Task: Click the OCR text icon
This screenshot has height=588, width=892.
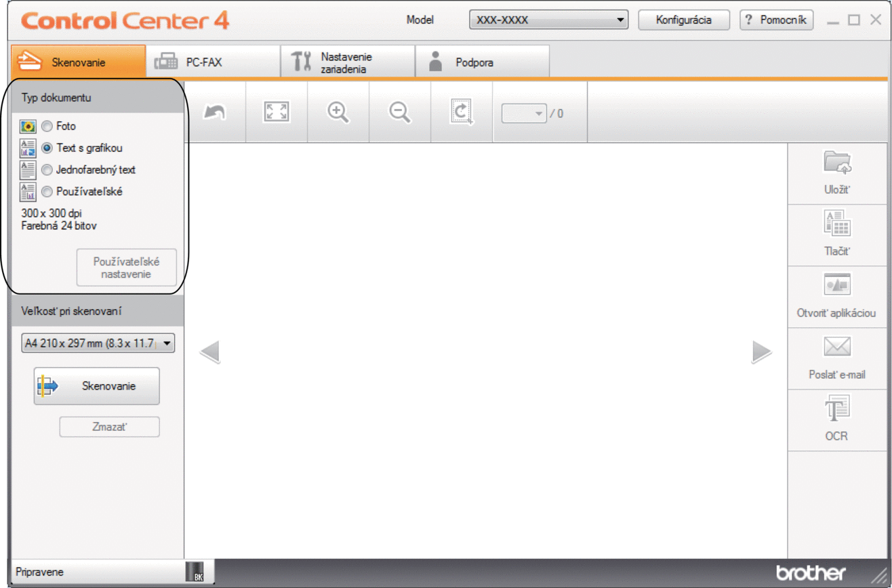Action: [x=837, y=408]
